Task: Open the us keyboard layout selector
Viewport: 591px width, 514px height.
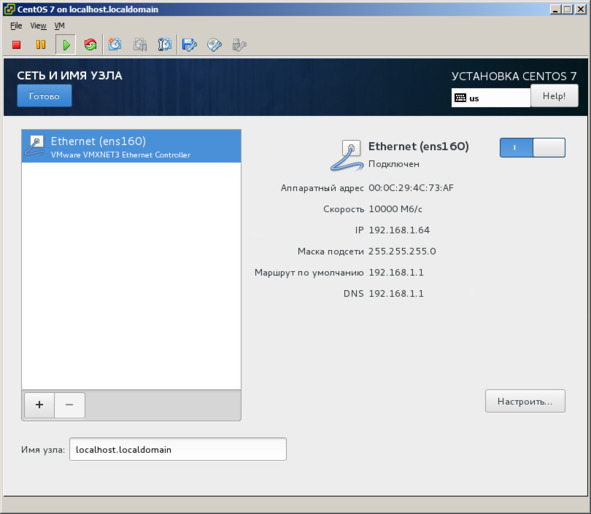Action: click(491, 98)
